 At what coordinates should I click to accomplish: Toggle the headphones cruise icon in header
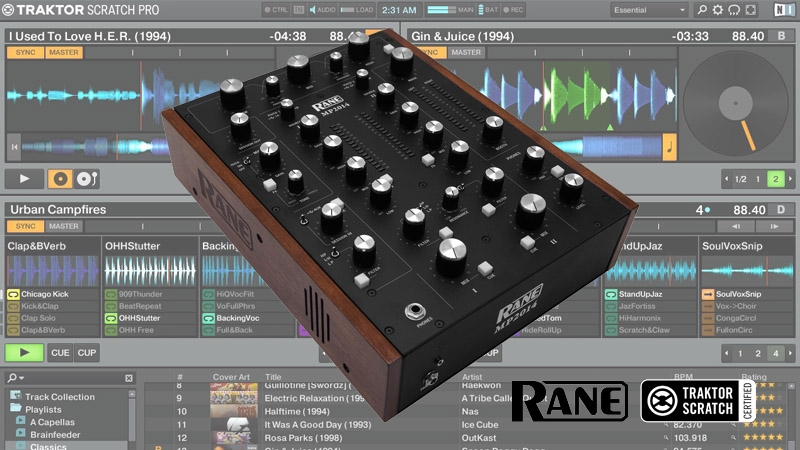click(x=734, y=10)
